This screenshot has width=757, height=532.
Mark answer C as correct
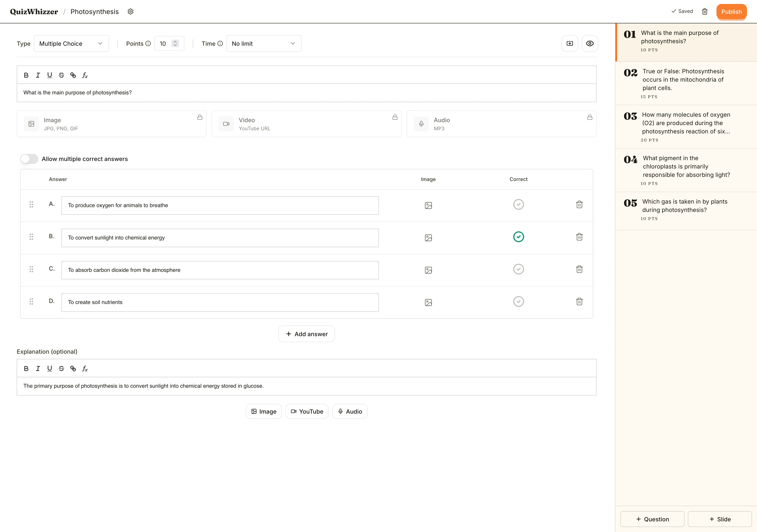(x=518, y=269)
